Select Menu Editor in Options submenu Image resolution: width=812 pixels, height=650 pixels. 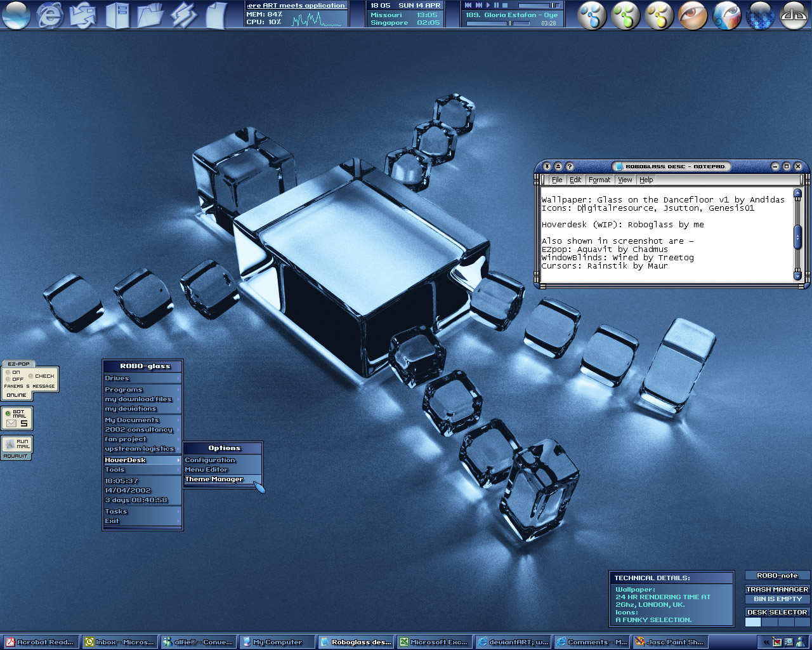(222, 470)
